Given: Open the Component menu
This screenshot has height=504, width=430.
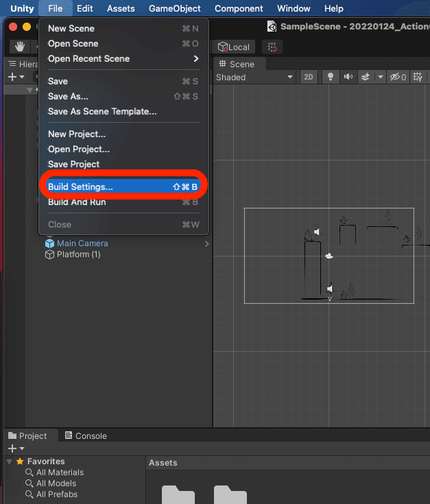Looking at the screenshot, I should pyautogui.click(x=239, y=8).
